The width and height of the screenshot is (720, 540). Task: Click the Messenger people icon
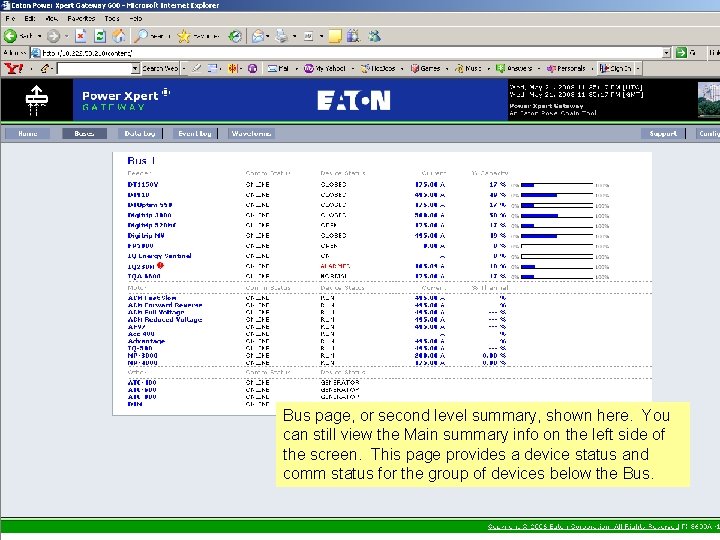pyautogui.click(x=374, y=36)
